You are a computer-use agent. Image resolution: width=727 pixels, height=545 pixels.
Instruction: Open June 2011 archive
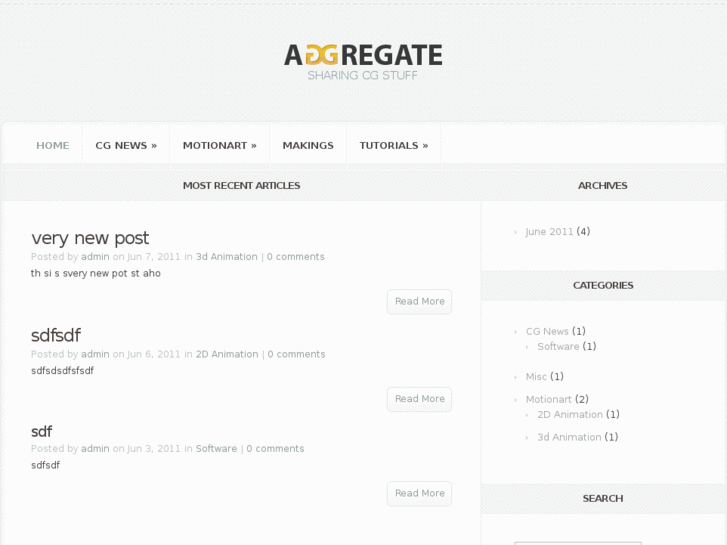coord(549,231)
